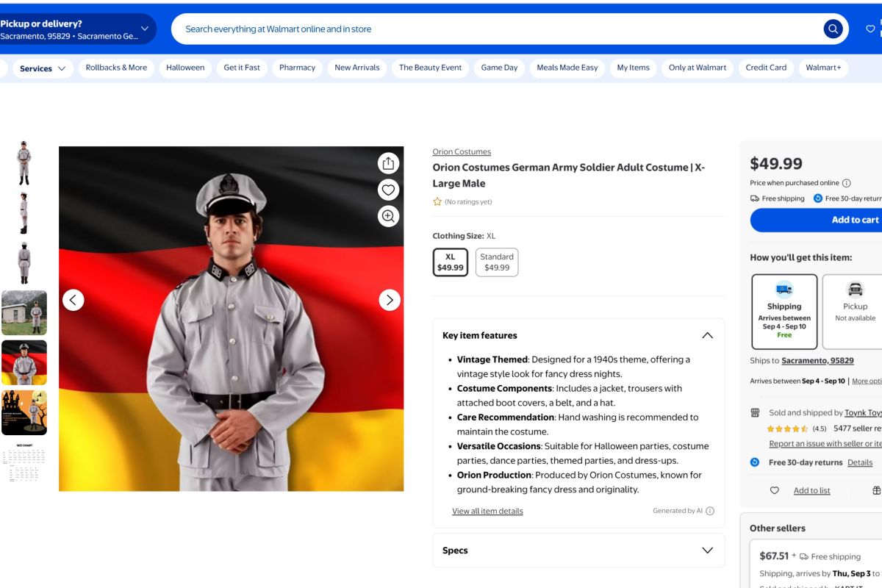Zoom into product image magnifier icon

(x=388, y=216)
